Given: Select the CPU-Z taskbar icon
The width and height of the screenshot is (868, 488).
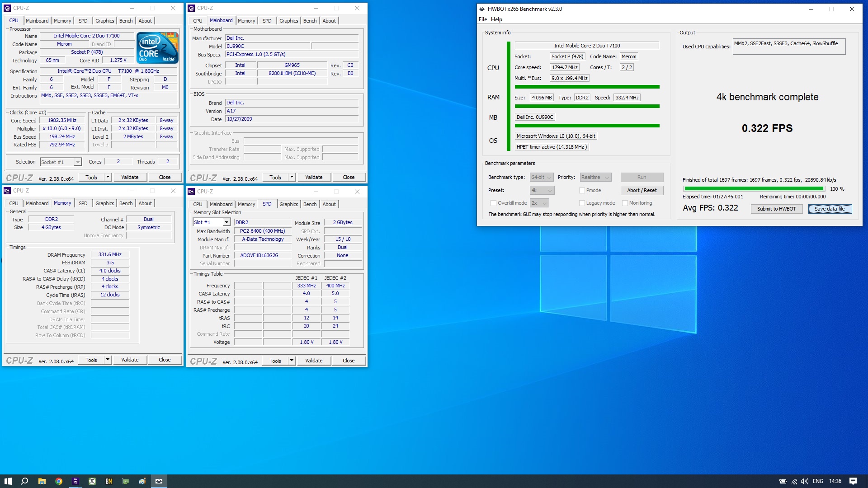Looking at the screenshot, I should tap(75, 481).
